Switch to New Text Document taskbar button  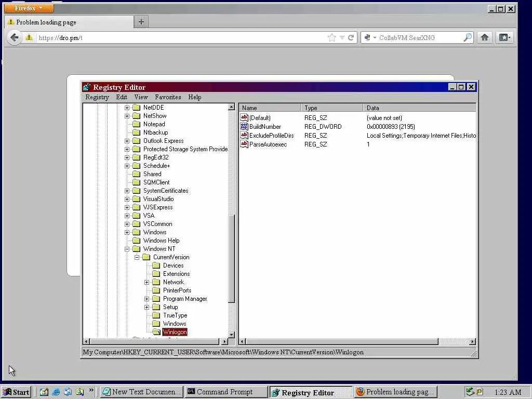[142, 392]
